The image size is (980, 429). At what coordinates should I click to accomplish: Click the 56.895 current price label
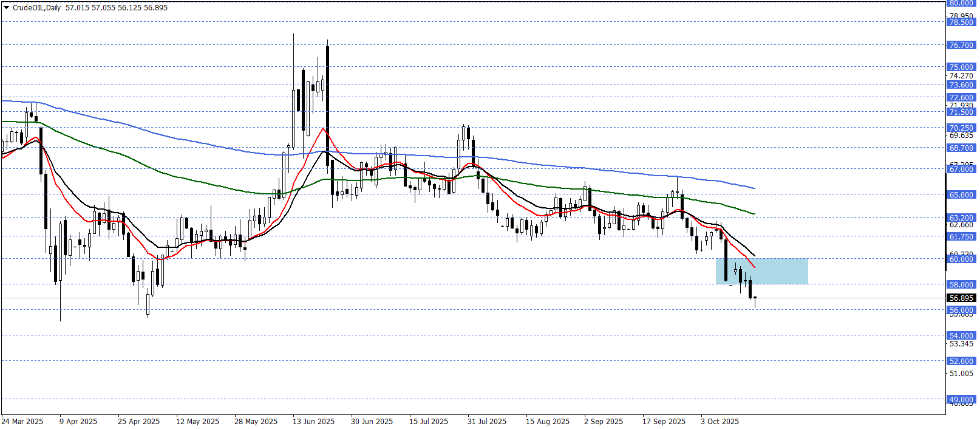(x=961, y=298)
